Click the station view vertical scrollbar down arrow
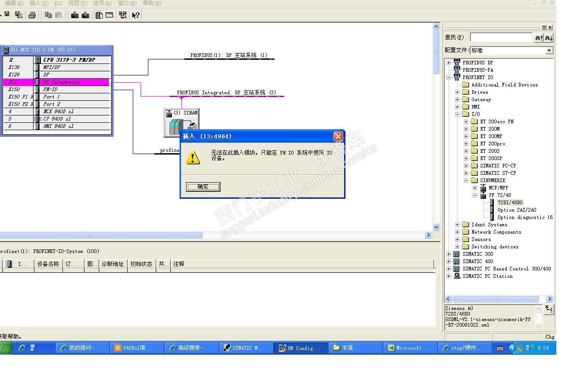The width and height of the screenshot is (588, 368). [x=436, y=227]
